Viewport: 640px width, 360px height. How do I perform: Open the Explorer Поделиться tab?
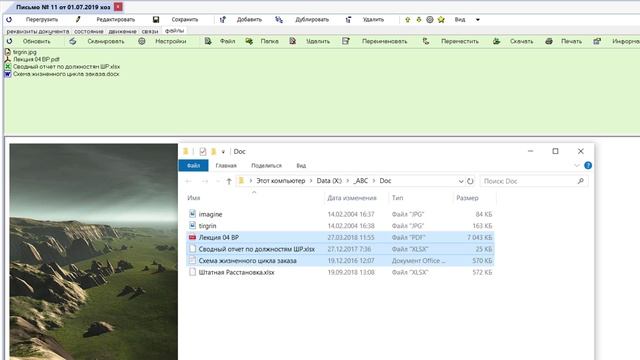(267, 165)
